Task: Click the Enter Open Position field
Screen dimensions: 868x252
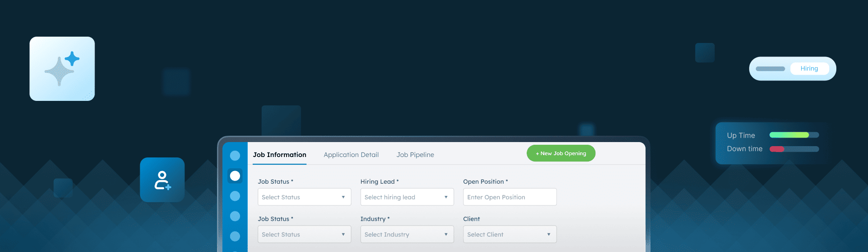Action: 509,197
